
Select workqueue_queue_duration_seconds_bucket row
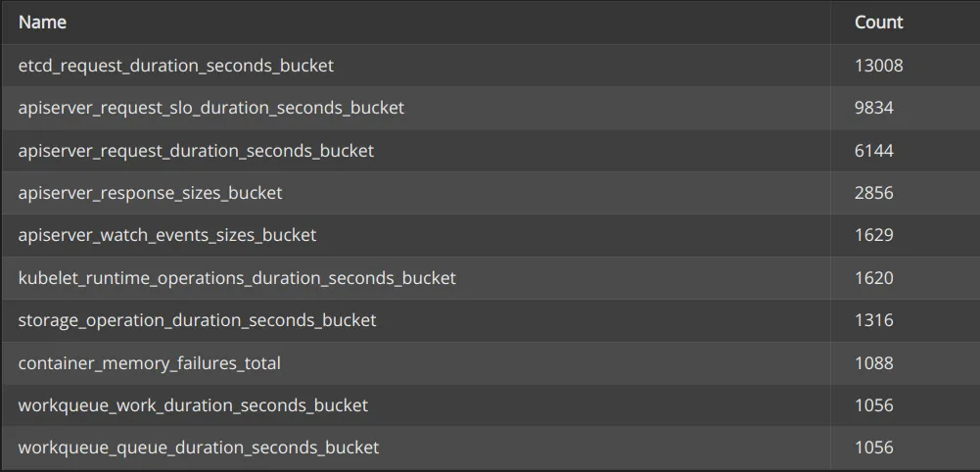(198, 448)
